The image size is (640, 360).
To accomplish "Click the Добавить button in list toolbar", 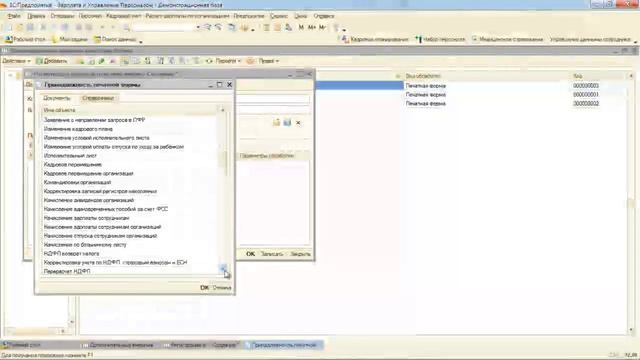I will coord(51,61).
